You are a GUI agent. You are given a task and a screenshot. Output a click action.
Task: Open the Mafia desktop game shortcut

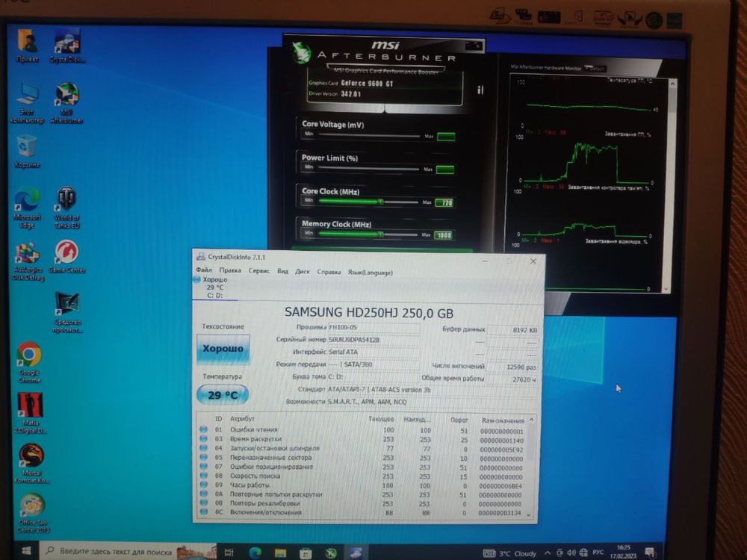(30, 412)
